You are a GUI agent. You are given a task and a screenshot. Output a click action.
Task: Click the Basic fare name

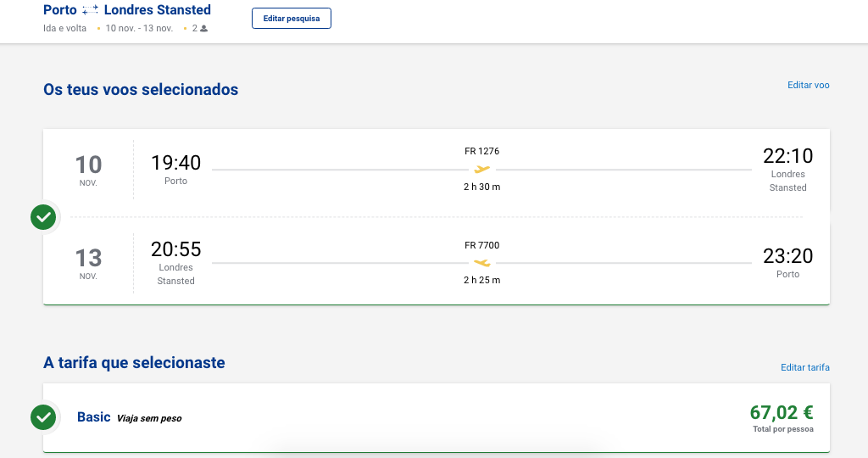[x=94, y=417]
